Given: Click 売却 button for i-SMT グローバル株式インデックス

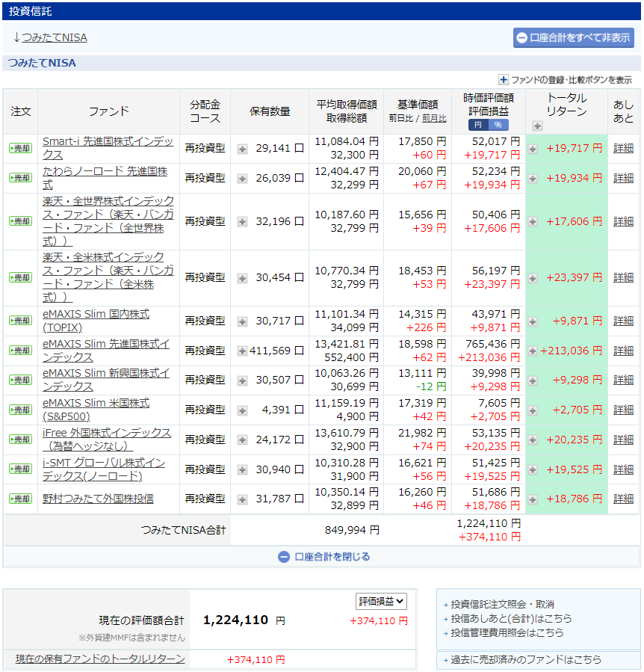Looking at the screenshot, I should click(x=21, y=469).
